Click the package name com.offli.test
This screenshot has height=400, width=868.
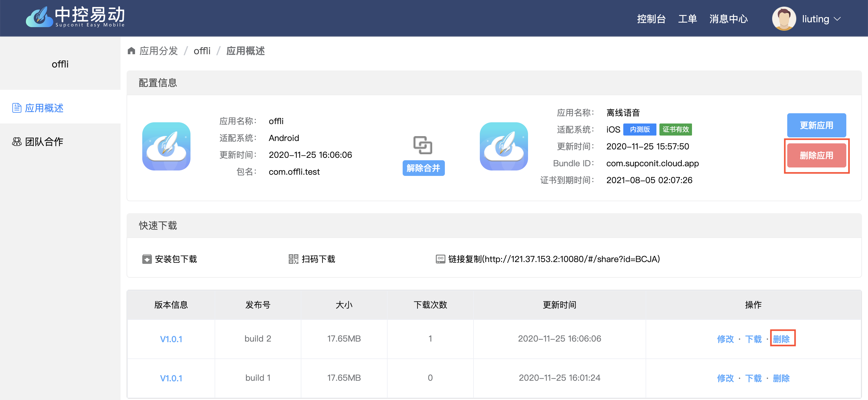(x=294, y=172)
